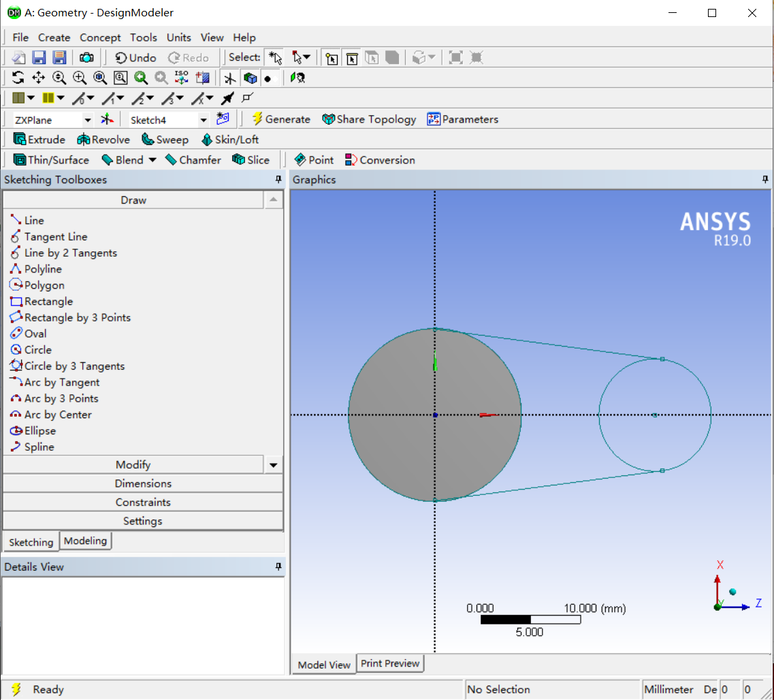Image resolution: width=774 pixels, height=700 pixels.
Task: Toggle Display Plane axes icon
Action: pyautogui.click(x=229, y=78)
